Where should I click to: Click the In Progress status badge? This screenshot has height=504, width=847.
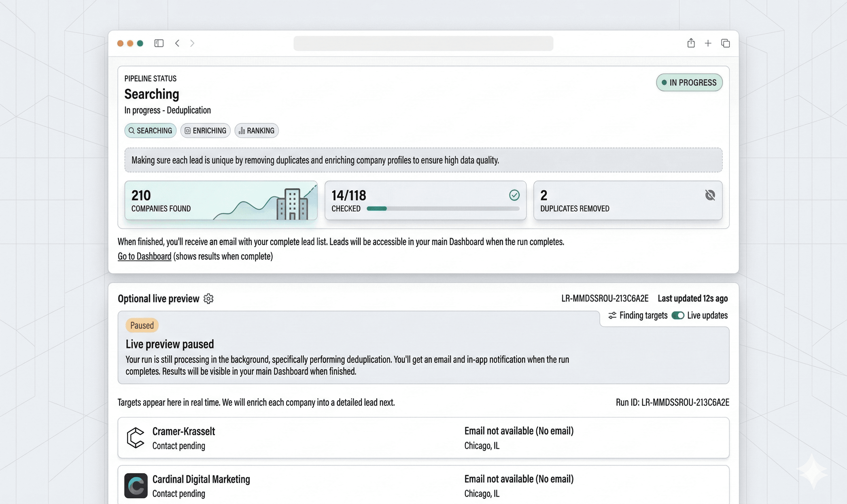(689, 82)
